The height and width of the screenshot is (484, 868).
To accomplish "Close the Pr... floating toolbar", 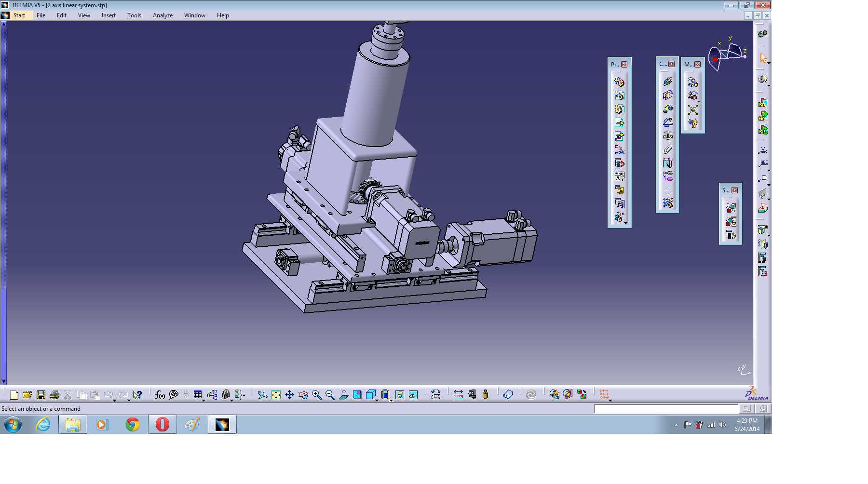I will click(x=624, y=64).
